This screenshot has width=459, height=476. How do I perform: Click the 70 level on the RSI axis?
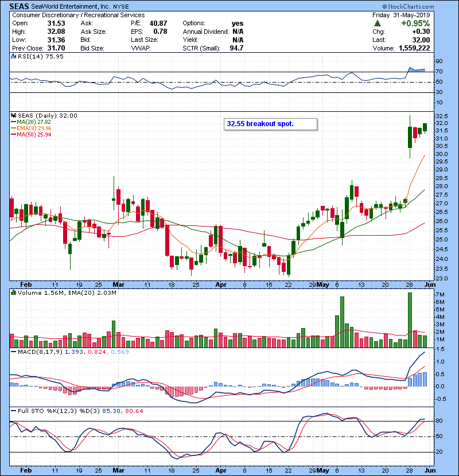(x=439, y=72)
